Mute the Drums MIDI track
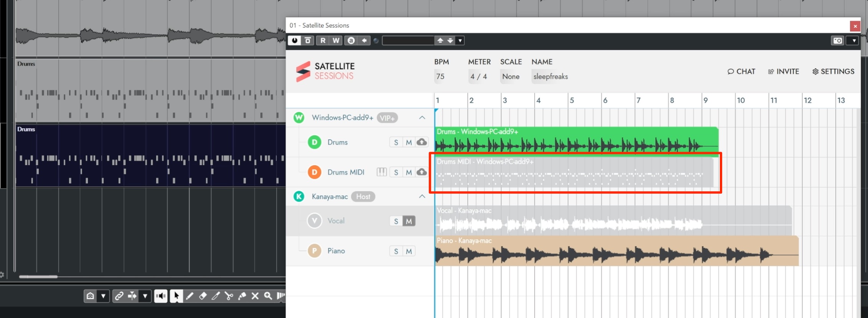Viewport: 868px width, 318px height. (x=409, y=172)
